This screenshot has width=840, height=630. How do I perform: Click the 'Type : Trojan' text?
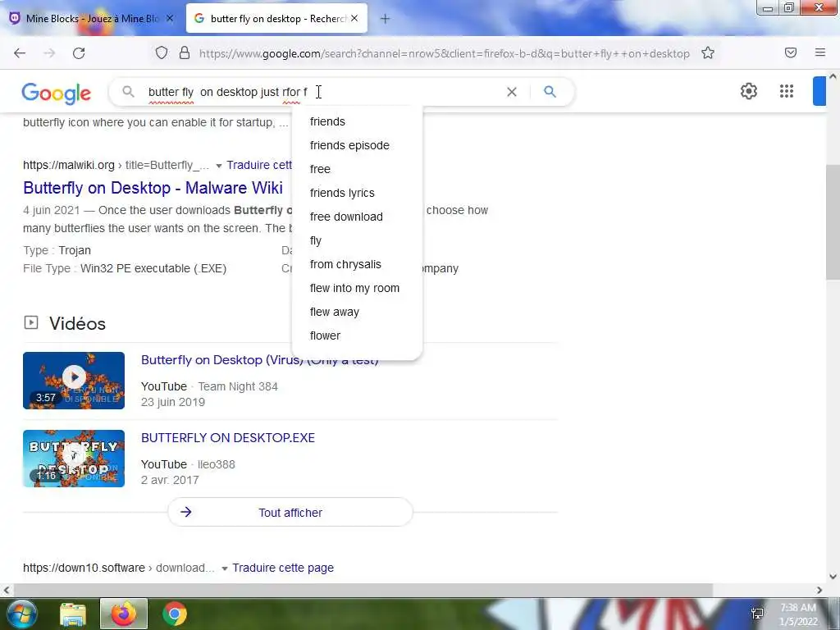coord(57,250)
